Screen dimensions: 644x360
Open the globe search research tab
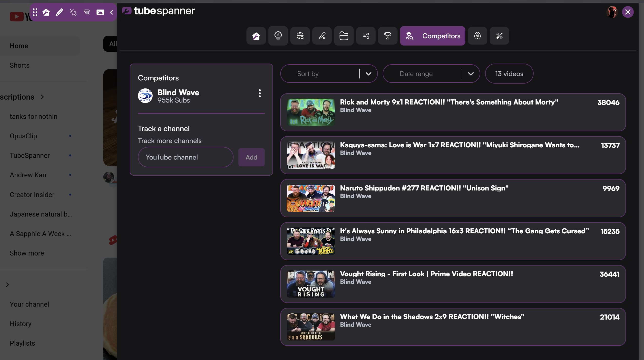[x=300, y=36]
